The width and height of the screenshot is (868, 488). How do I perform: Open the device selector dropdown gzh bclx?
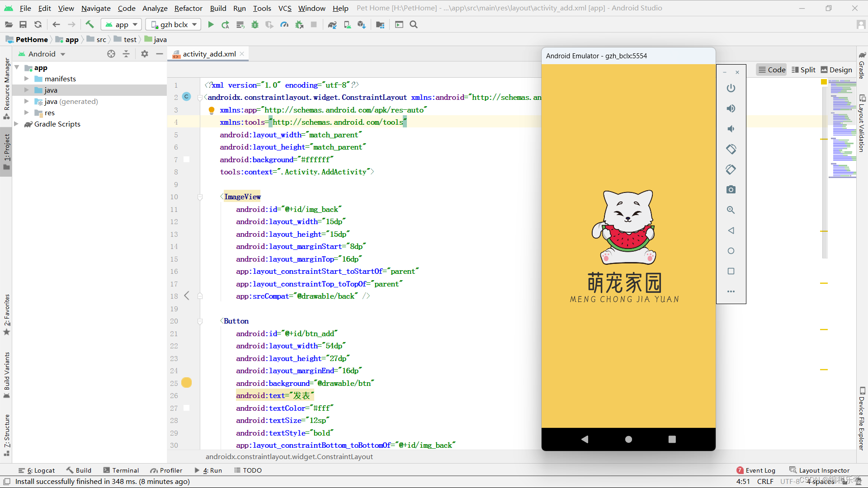(173, 24)
